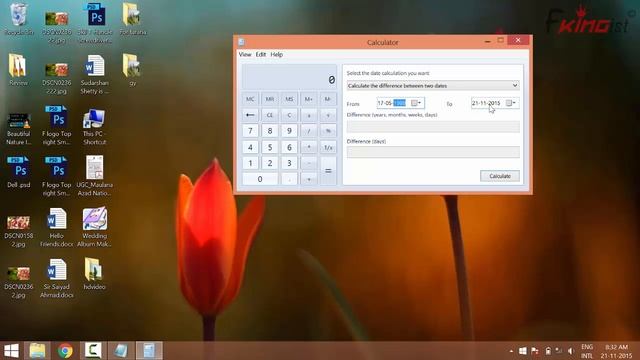640x360 pixels.
Task: Show hidden system tray icons arrow
Action: [x=511, y=351]
